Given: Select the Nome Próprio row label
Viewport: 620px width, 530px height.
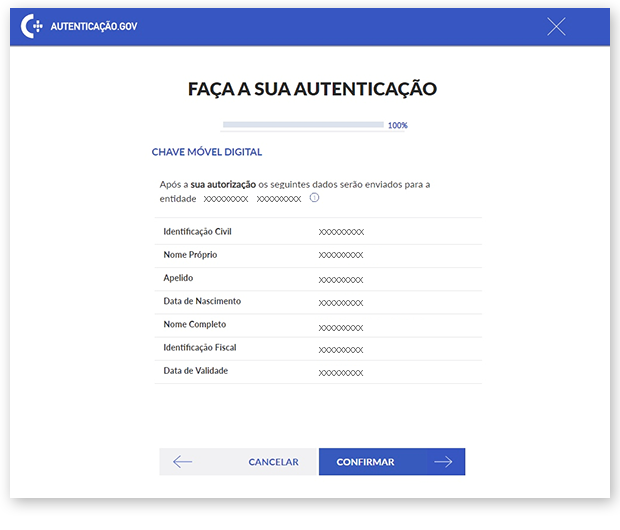Looking at the screenshot, I should [x=190, y=254].
